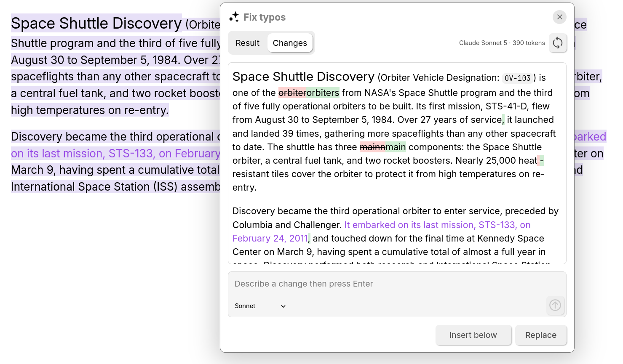Click the 'Space Shuttle Discovery' heading in the background document
Image resolution: width=623 pixels, height=364 pixels.
pyautogui.click(x=96, y=23)
